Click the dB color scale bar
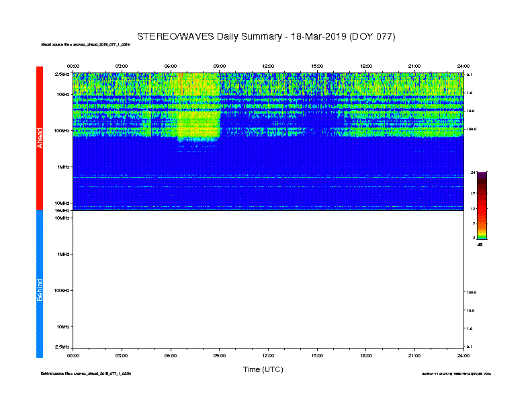Screen dimensions: 532x411 pos(482,205)
